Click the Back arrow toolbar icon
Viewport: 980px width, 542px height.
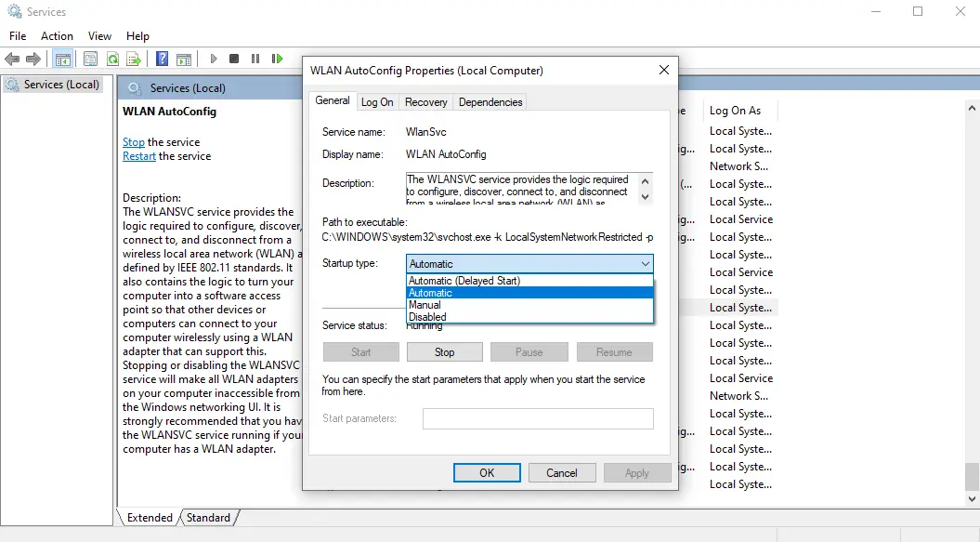pos(12,59)
